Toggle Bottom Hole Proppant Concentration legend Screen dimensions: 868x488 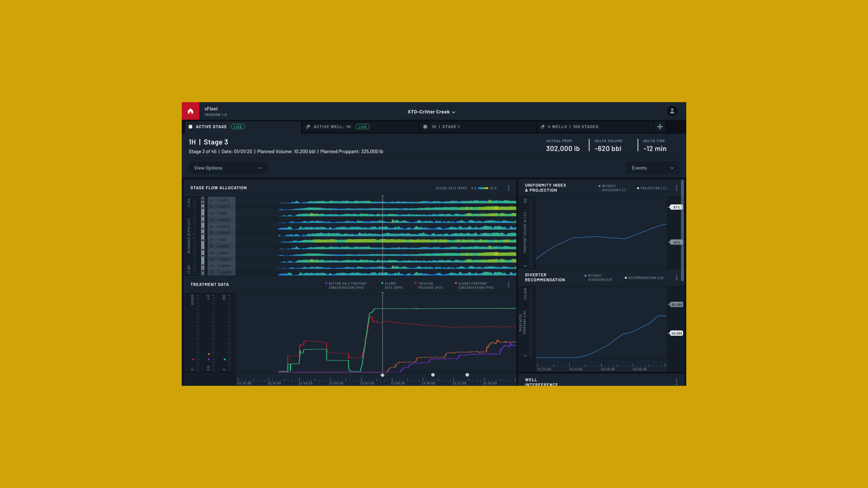pyautogui.click(x=346, y=286)
